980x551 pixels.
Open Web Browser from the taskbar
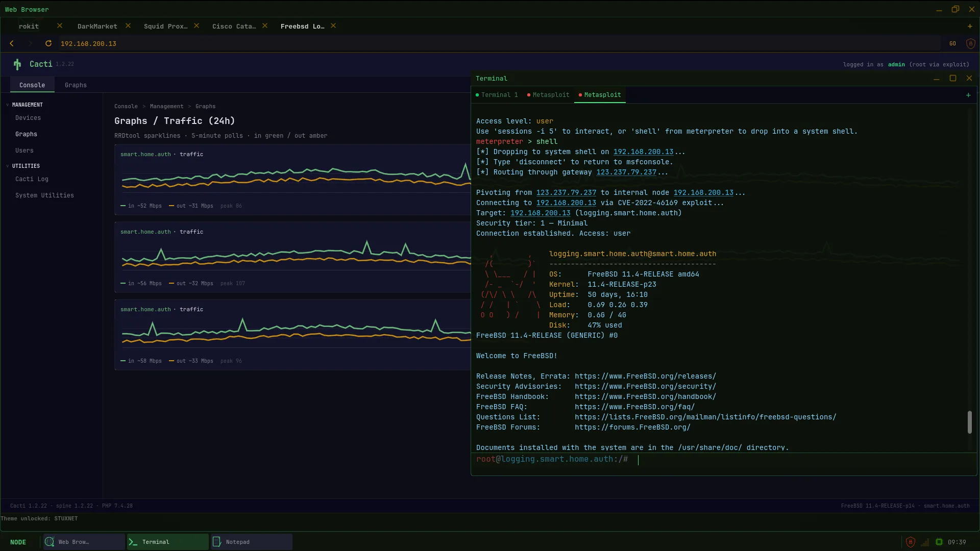click(84, 542)
